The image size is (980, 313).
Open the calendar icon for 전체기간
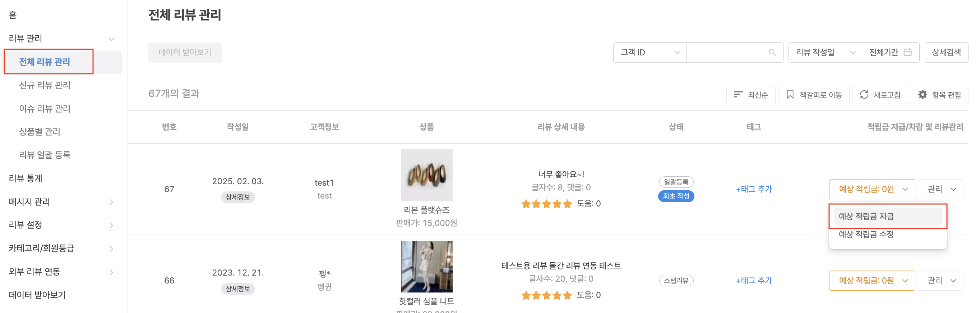[x=907, y=52]
